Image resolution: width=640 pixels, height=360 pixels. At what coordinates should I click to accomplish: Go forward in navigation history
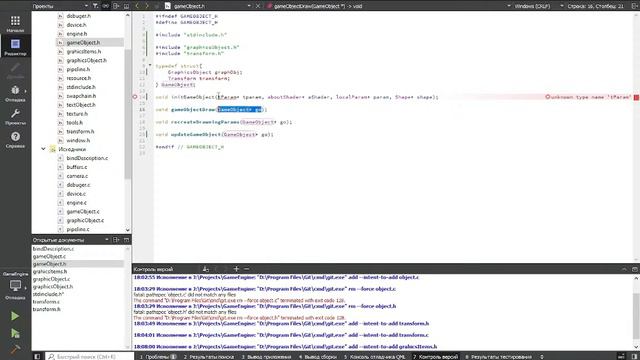[x=147, y=6]
